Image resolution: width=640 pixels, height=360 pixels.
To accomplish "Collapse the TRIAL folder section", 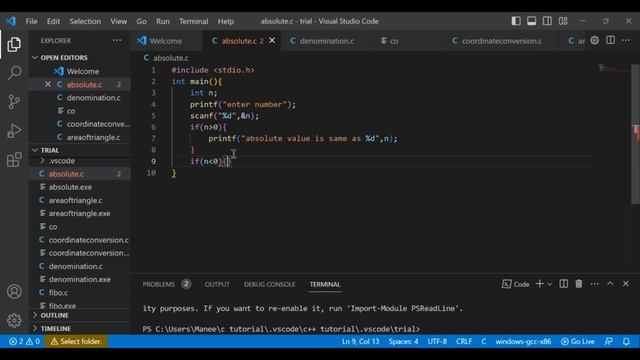I will (x=80, y=150).
